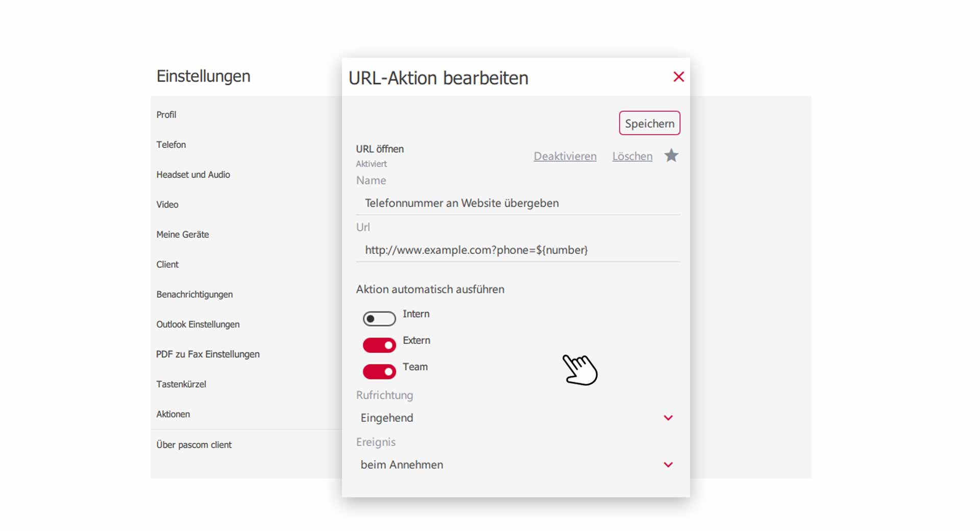Click the Deaktivieren link

[565, 156]
